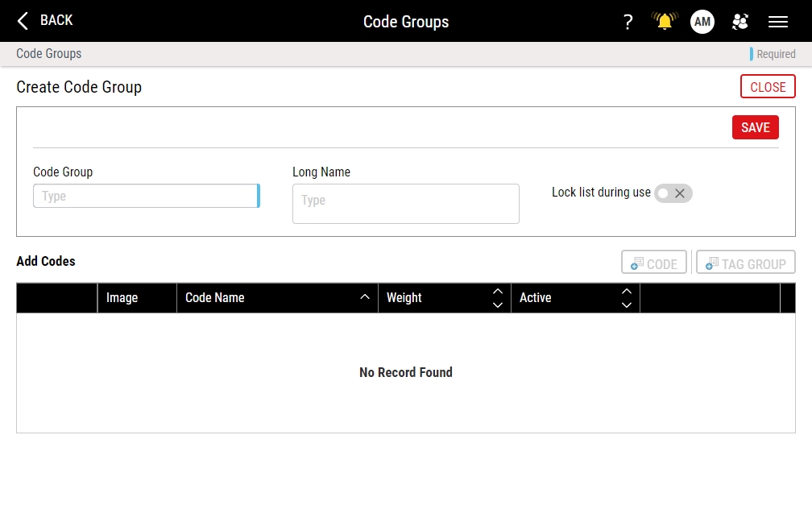812x522 pixels.
Task: Toggle Lock list during use switch
Action: pyautogui.click(x=673, y=193)
